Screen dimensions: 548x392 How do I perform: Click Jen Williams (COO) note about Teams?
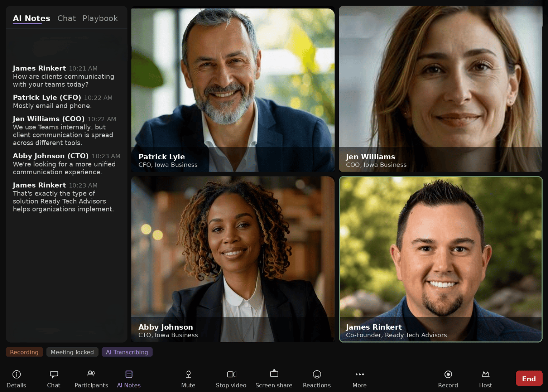pos(63,135)
